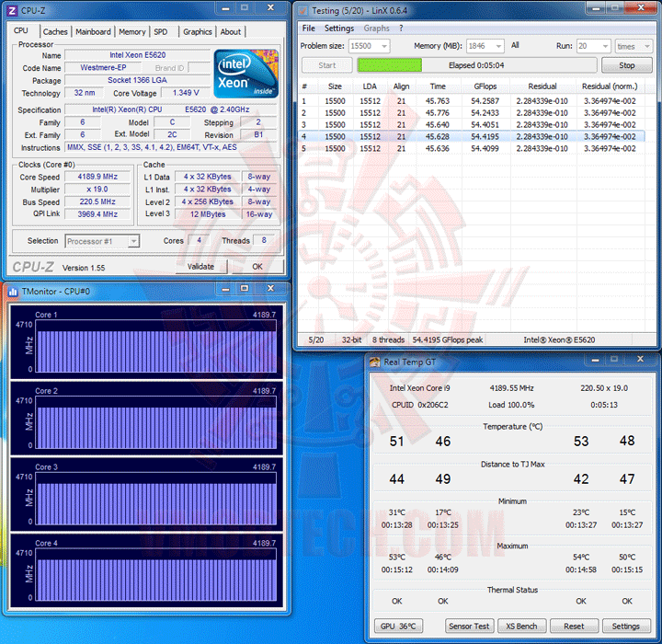
Task: Click Reset in Real Temp GT
Action: [x=574, y=627]
